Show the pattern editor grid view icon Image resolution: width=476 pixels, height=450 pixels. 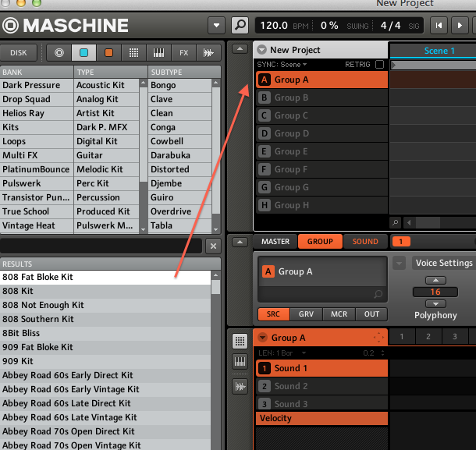pyautogui.click(x=240, y=341)
